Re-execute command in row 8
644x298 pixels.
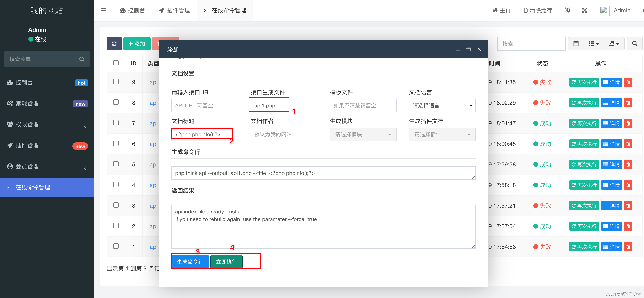tap(584, 103)
